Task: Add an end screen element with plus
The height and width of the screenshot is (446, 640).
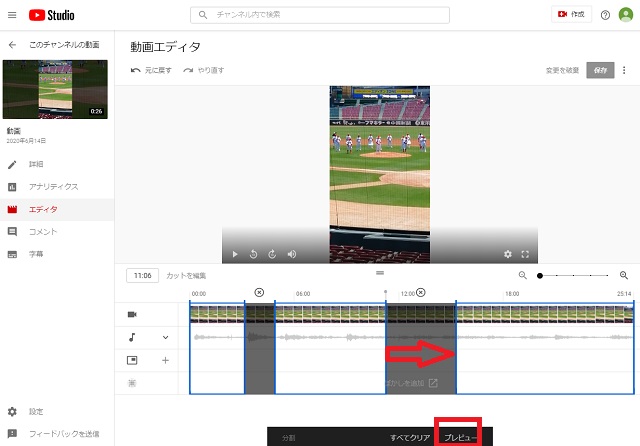Action: (165, 360)
